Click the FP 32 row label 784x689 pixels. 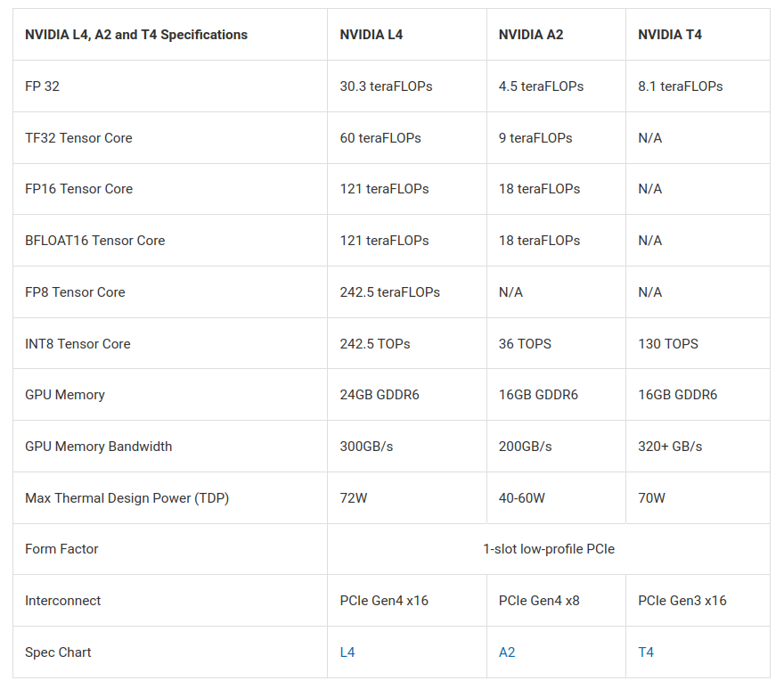43,86
